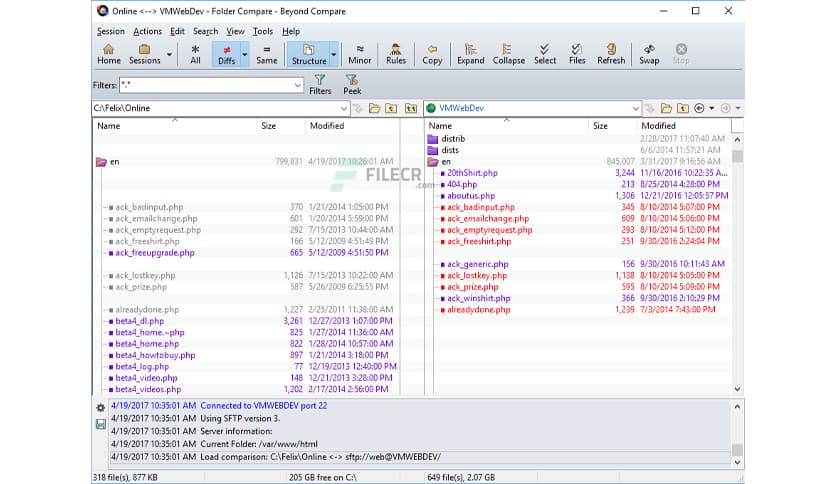Toggle Minor differences display
The image size is (836, 484).
(x=360, y=54)
